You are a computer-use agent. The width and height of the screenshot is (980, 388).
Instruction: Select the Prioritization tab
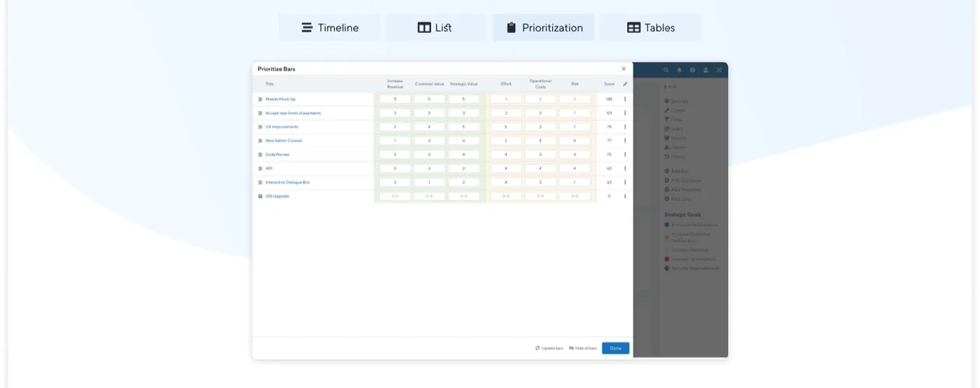[544, 28]
